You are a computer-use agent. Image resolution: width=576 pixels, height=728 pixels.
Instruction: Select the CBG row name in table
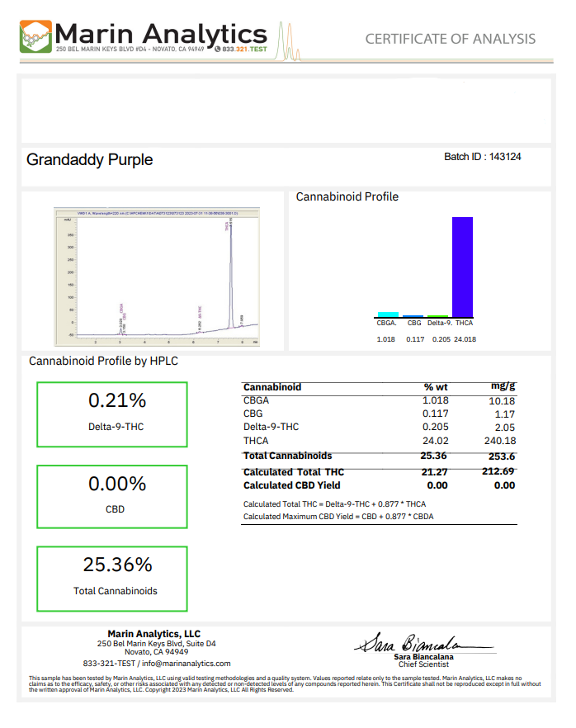(253, 414)
